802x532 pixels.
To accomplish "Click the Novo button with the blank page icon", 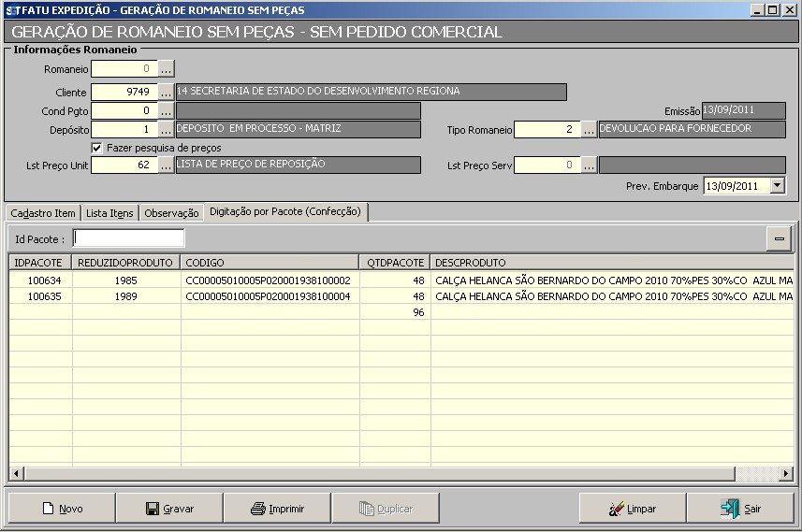I will click(x=62, y=509).
